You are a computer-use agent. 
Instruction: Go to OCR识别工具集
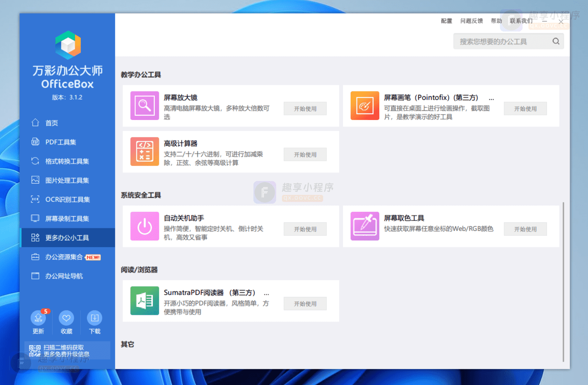[x=67, y=199]
